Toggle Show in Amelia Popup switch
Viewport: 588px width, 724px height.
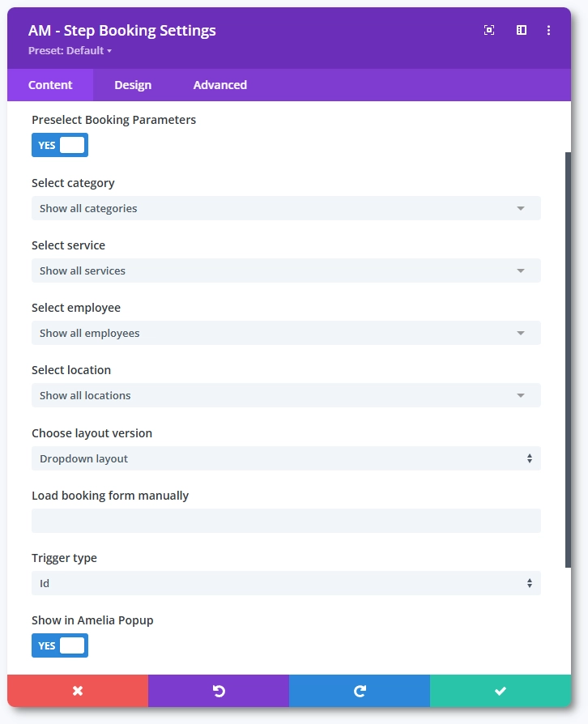pos(60,645)
